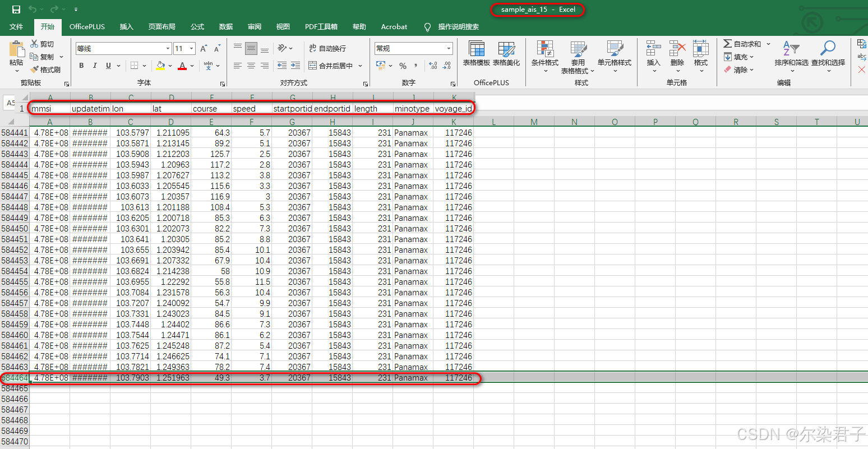Click the text orientation icon
This screenshot has height=449, width=868.
(x=282, y=48)
